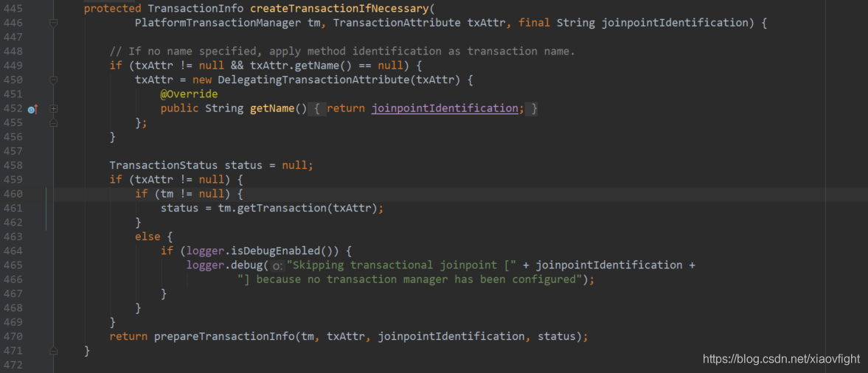Click 'if (tm != null) {' on line 460
This screenshot has width=868, height=373.
189,195
